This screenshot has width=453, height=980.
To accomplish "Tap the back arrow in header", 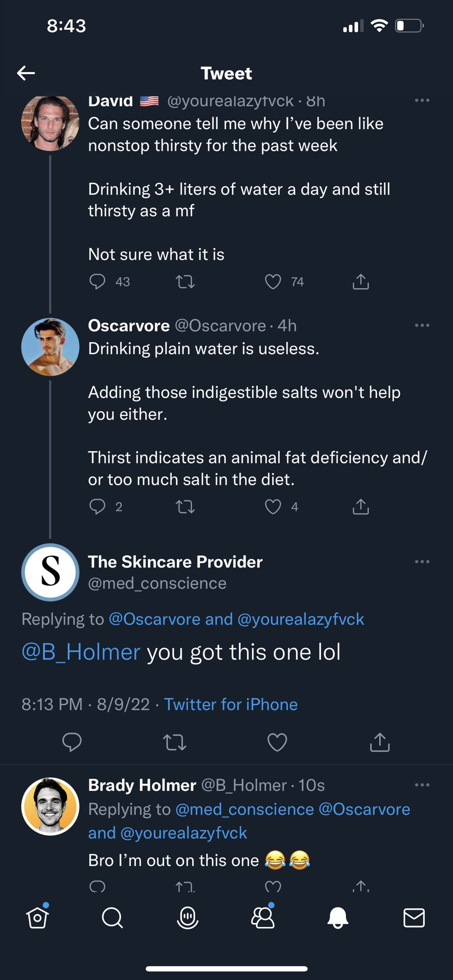I will pyautogui.click(x=26, y=73).
